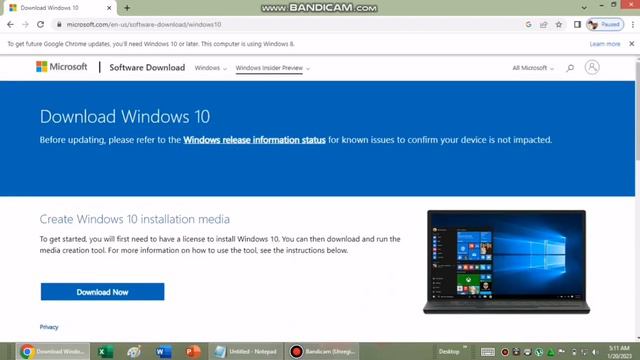Viewport: 640px width, 360px height.
Task: Click the Windows 10 laptop image
Action: point(506,262)
